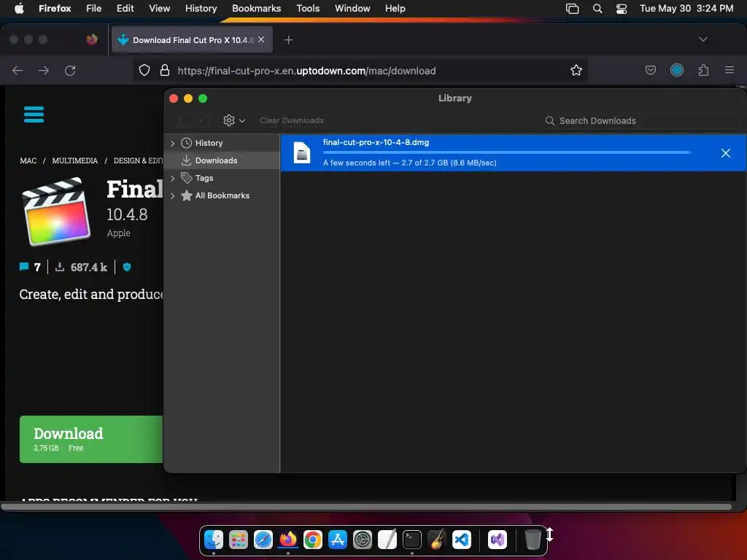Follow the MAC breadcrumb link

tap(28, 160)
